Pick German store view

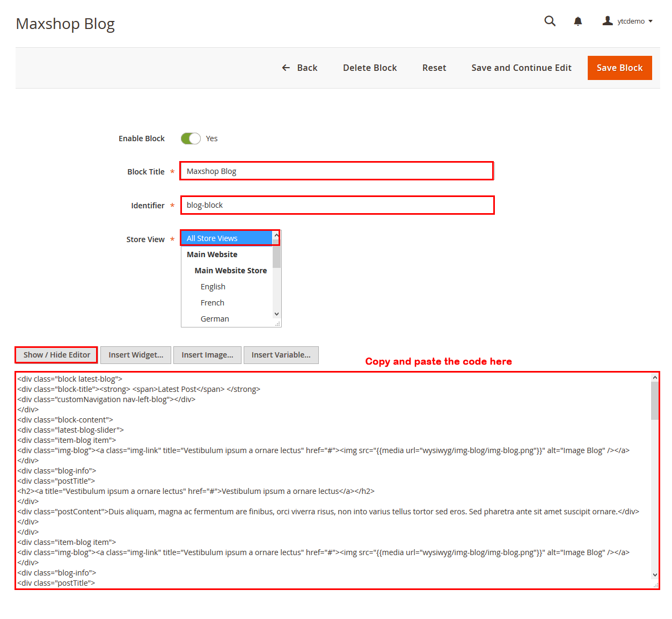pos(215,319)
